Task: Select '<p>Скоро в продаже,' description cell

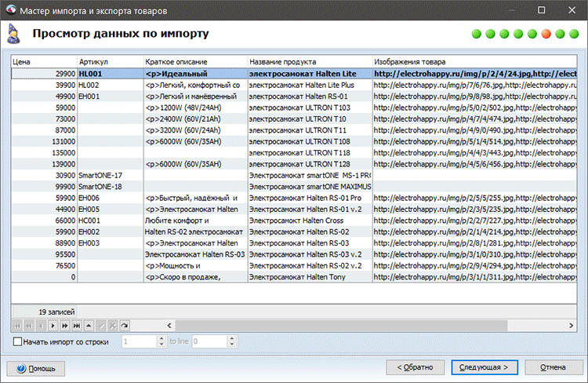Action: pyautogui.click(x=196, y=277)
